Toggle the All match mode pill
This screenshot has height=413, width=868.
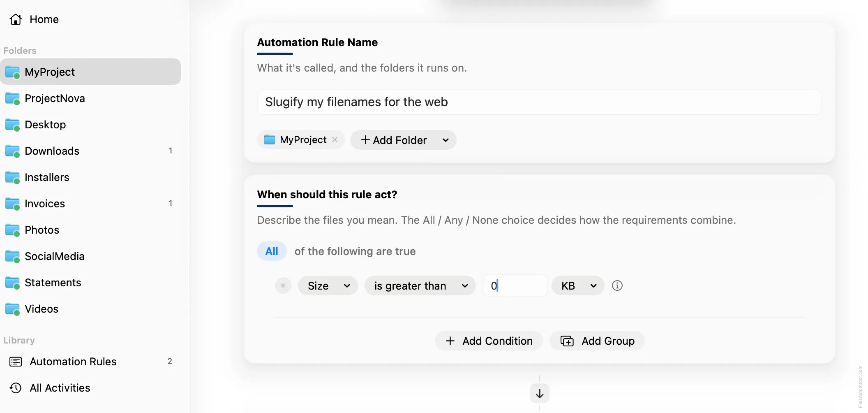[x=272, y=251]
